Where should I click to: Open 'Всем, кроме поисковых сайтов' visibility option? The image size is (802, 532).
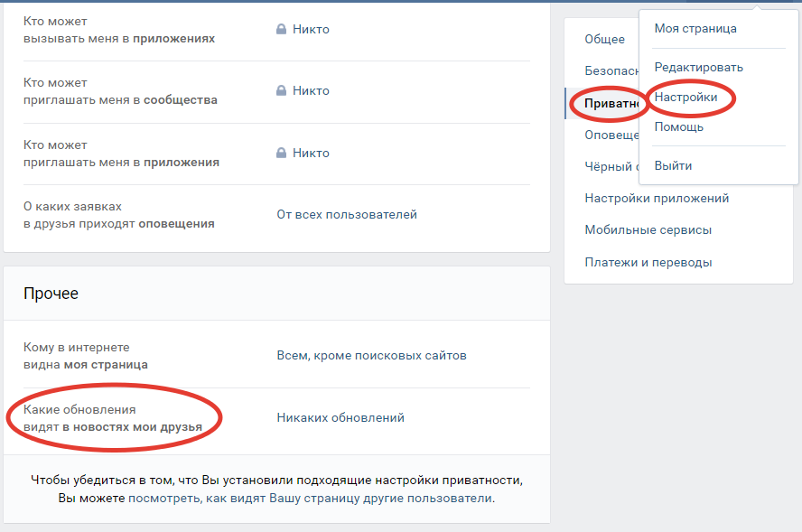coord(371,355)
